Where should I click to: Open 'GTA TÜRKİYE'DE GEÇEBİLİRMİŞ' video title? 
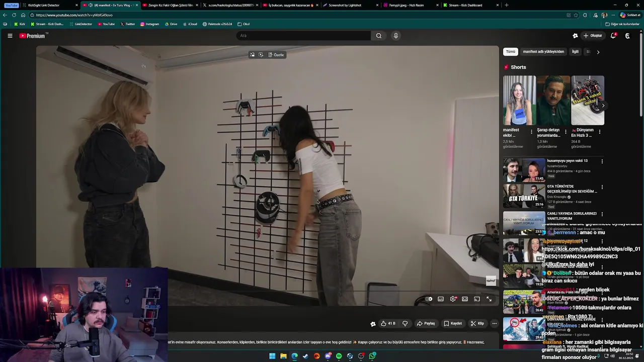[572, 189]
